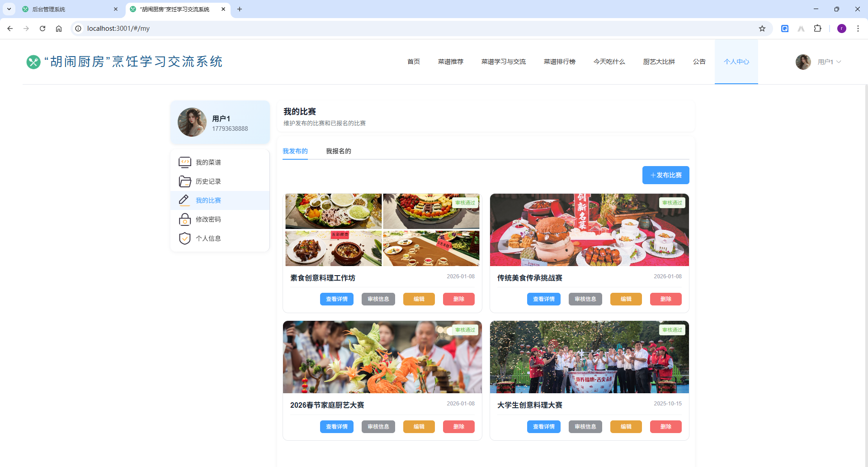Delete 2026春节家庭厨艺大赛 competition
The width and height of the screenshot is (868, 467).
[459, 427]
